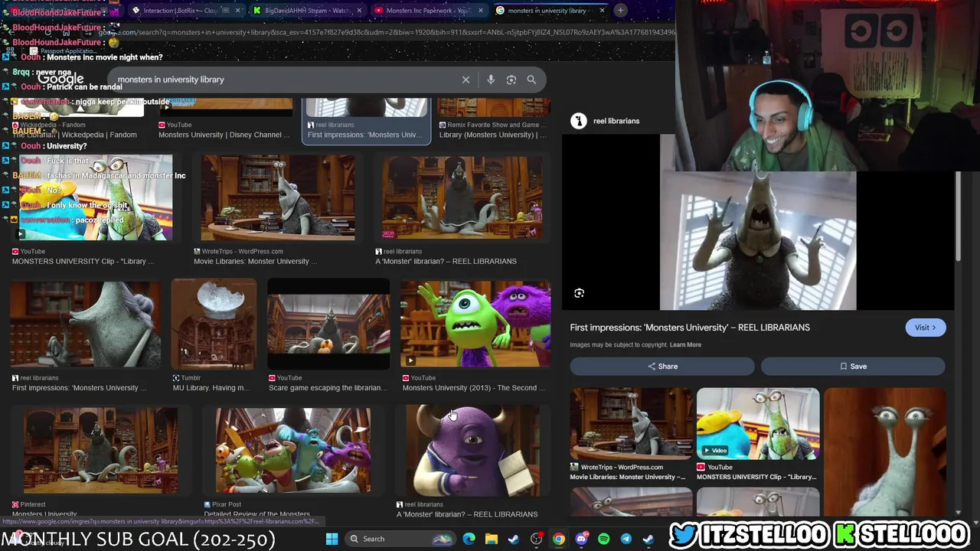
Task: Search inside image with the lens icon
Action: coord(580,293)
